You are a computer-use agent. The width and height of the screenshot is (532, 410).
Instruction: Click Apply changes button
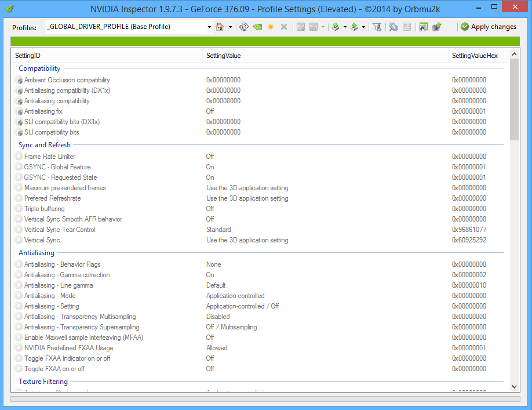coord(489,27)
